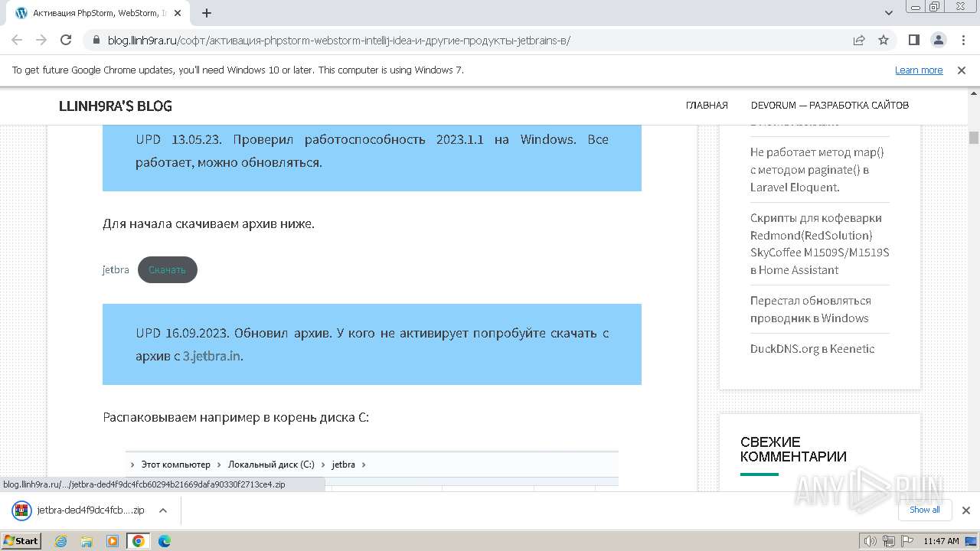Click the address bar URL field
980x551 pixels.
click(475, 41)
